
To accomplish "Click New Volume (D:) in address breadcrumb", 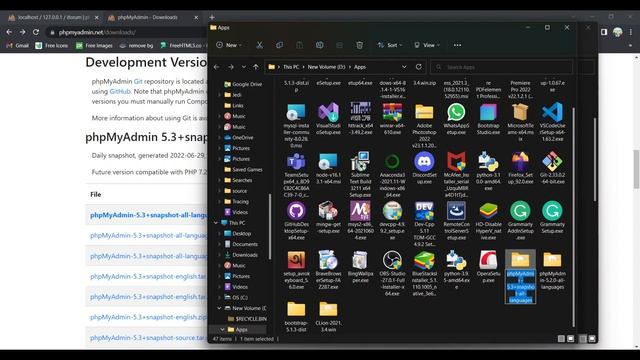I will (326, 67).
